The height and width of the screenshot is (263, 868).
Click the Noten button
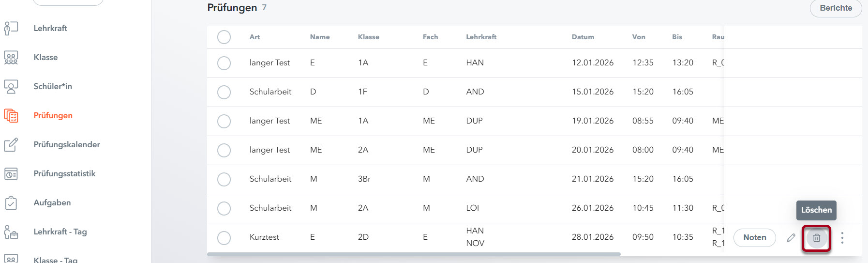[754, 238]
